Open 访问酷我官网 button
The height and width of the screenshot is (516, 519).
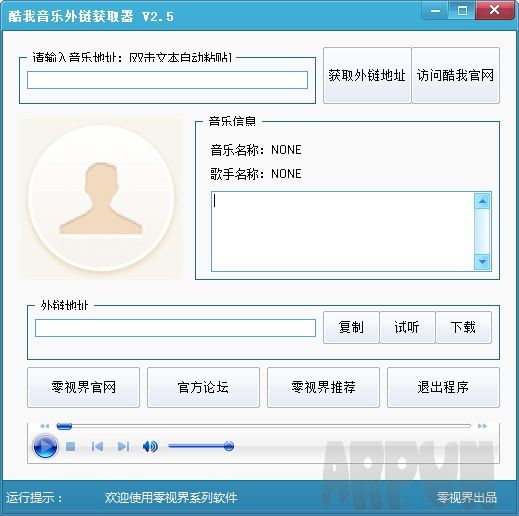click(455, 75)
